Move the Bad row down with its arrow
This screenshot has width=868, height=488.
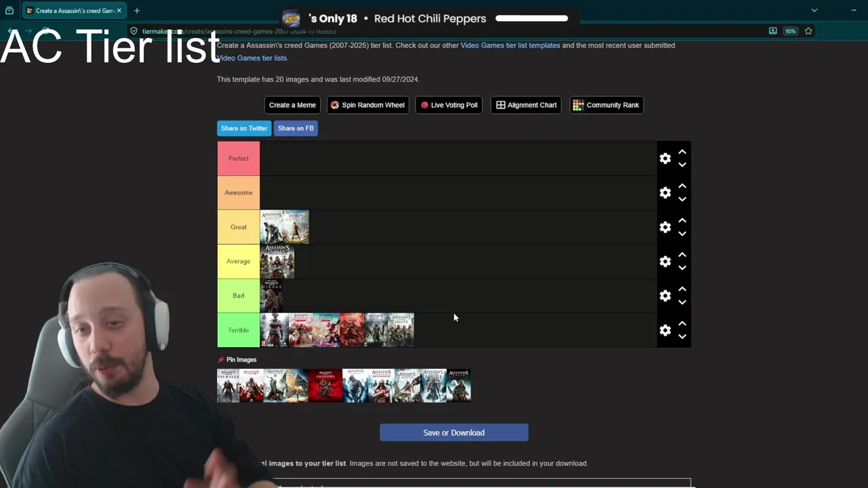[x=682, y=302]
